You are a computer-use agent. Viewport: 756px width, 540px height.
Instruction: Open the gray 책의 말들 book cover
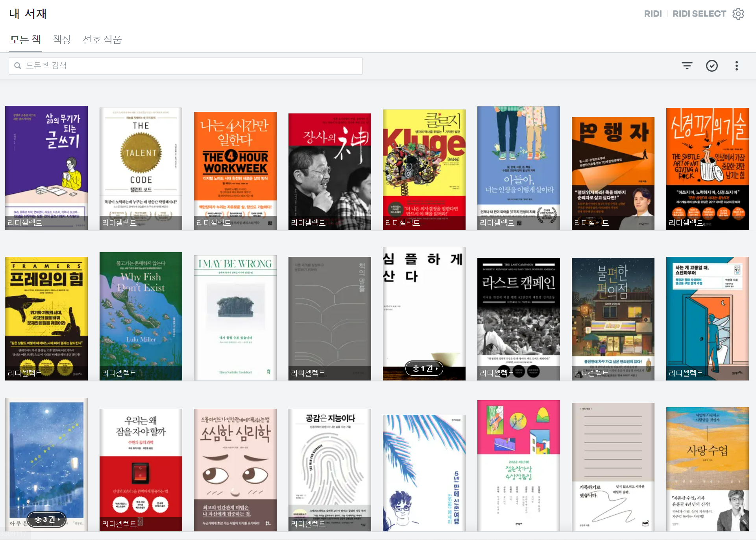330,319
